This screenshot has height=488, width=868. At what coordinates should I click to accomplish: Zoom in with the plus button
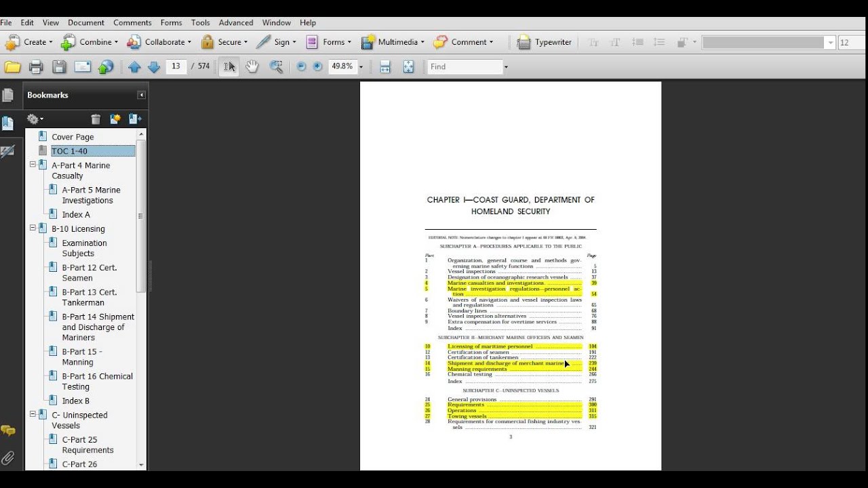pos(317,66)
